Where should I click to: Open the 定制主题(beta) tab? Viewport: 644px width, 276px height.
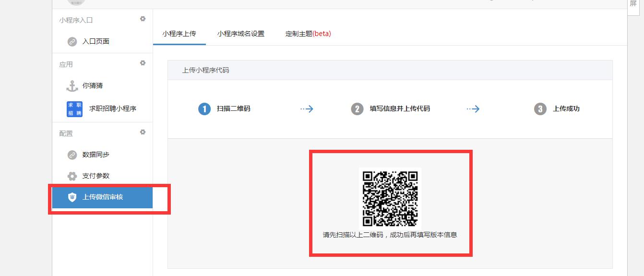pyautogui.click(x=308, y=34)
